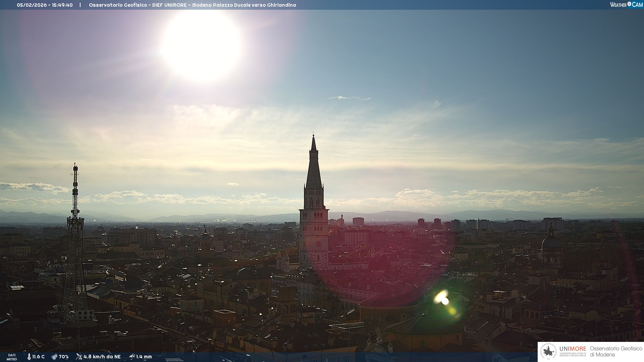Screen dimensions: 644x362
Task: Select the 11.6 C temperature reading
Action: click(39, 357)
